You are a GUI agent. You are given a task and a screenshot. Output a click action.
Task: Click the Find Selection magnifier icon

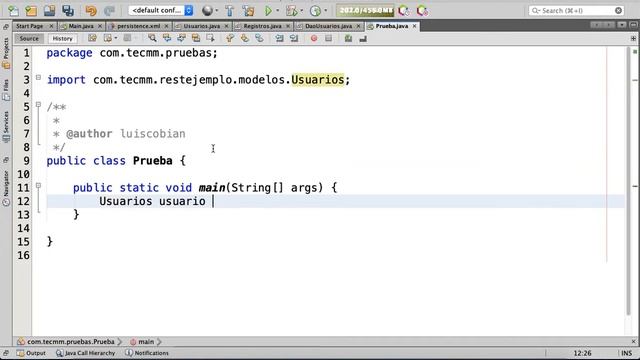pos(152,38)
